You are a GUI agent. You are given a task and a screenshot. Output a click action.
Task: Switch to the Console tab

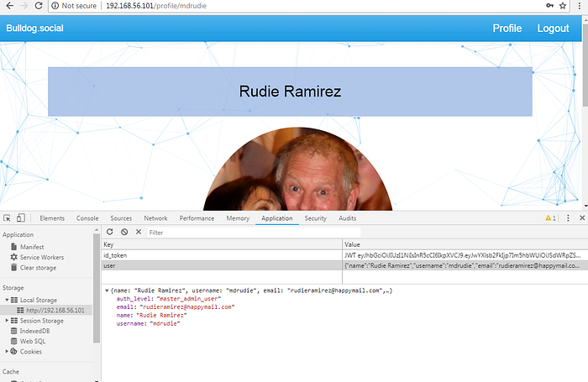[x=87, y=218]
